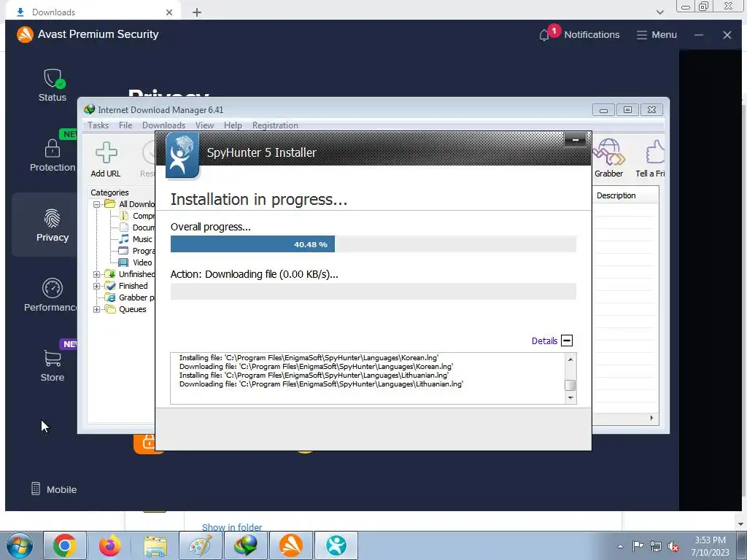Click SpyHunter logo in installer header

click(182, 155)
